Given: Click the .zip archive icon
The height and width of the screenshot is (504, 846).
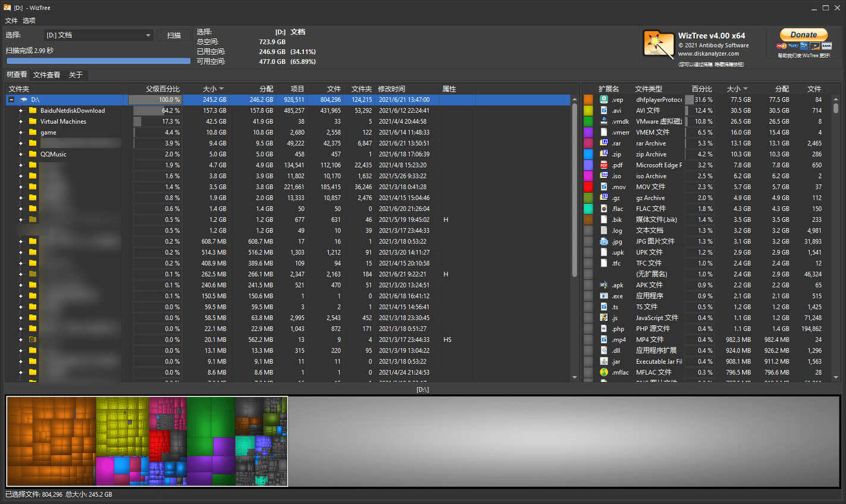Looking at the screenshot, I should point(604,154).
